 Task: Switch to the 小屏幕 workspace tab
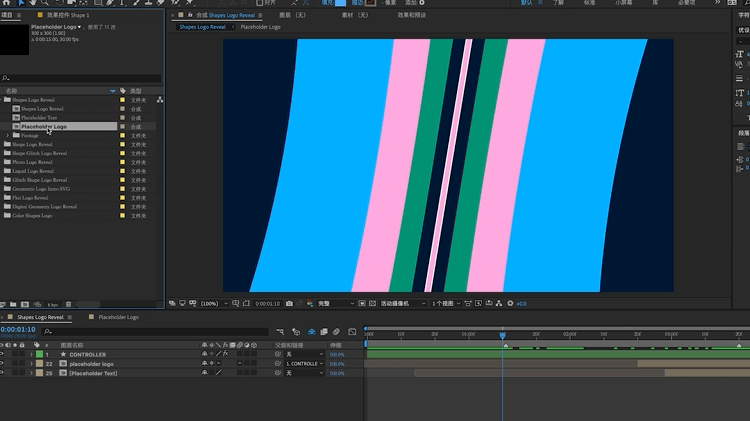click(623, 3)
